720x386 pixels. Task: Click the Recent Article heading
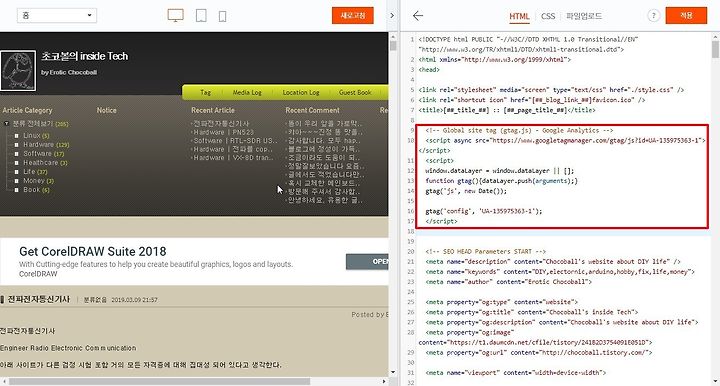[x=213, y=110]
